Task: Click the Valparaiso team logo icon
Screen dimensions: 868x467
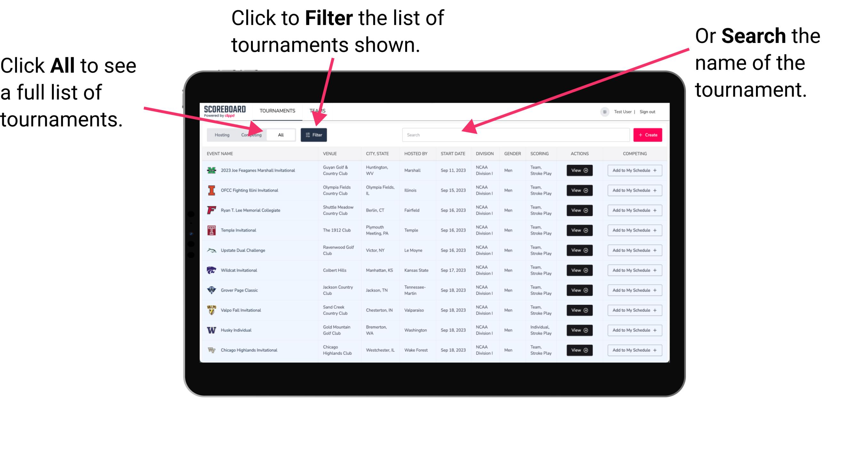Action: (212, 310)
